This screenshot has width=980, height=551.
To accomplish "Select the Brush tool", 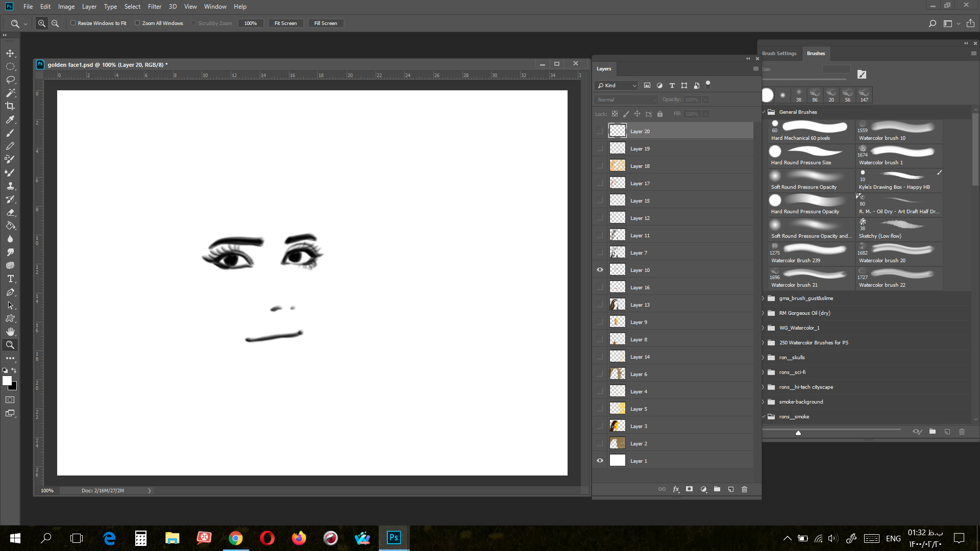I will (x=10, y=133).
